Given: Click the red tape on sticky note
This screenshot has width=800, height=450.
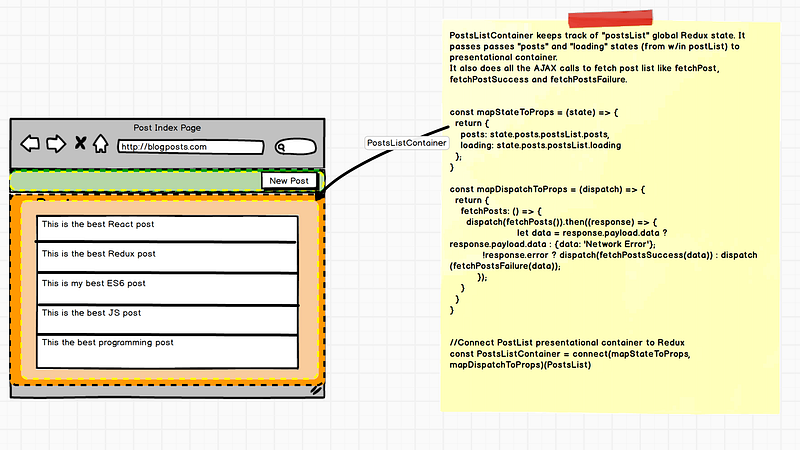Looking at the screenshot, I should (x=610, y=18).
